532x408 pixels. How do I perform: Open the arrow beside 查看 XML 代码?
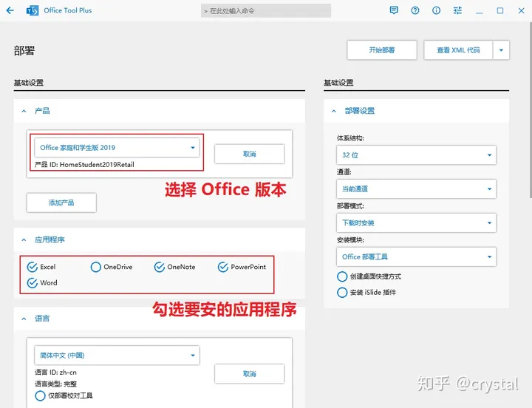tap(501, 50)
